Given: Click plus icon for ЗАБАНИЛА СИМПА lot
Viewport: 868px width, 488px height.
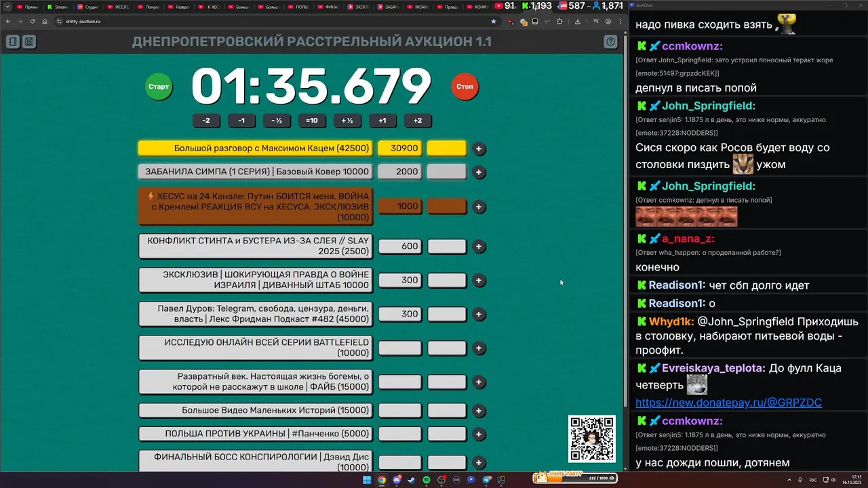Looking at the screenshot, I should [x=479, y=172].
